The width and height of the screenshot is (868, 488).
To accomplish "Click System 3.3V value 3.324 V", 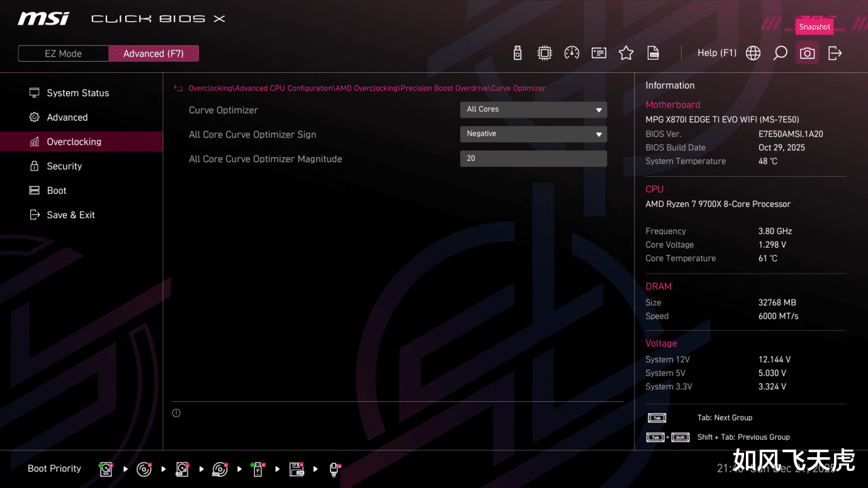I will 772,387.
